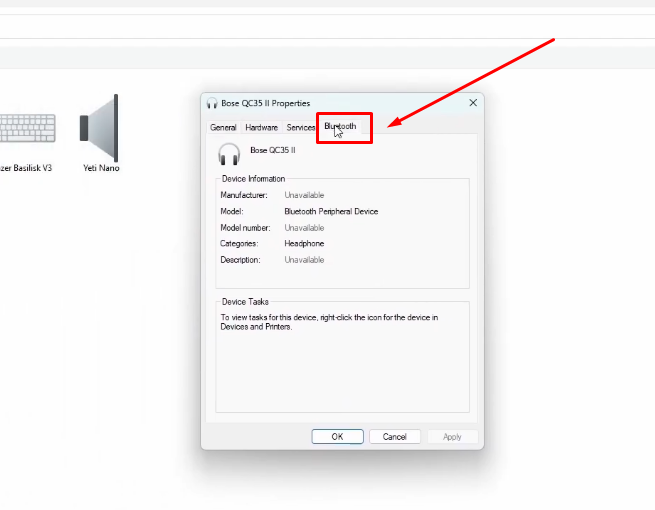Click the 'Bose QC35 II' device name text
This screenshot has height=510, width=655.
[273, 150]
